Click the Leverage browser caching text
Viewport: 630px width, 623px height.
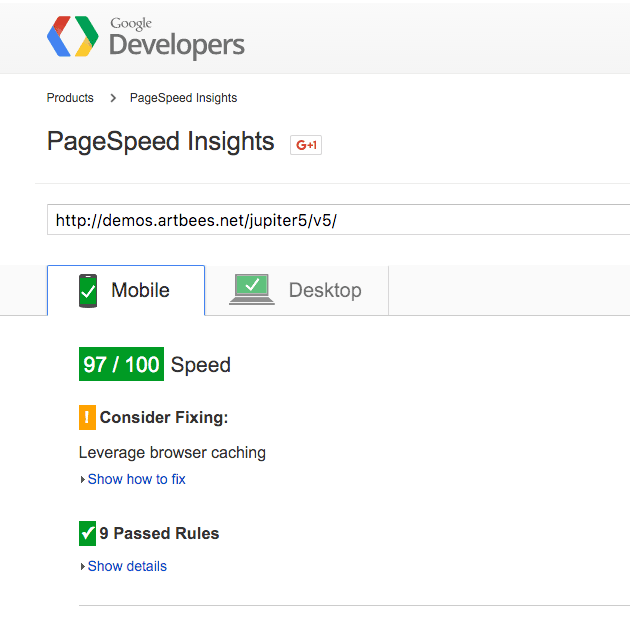[172, 453]
